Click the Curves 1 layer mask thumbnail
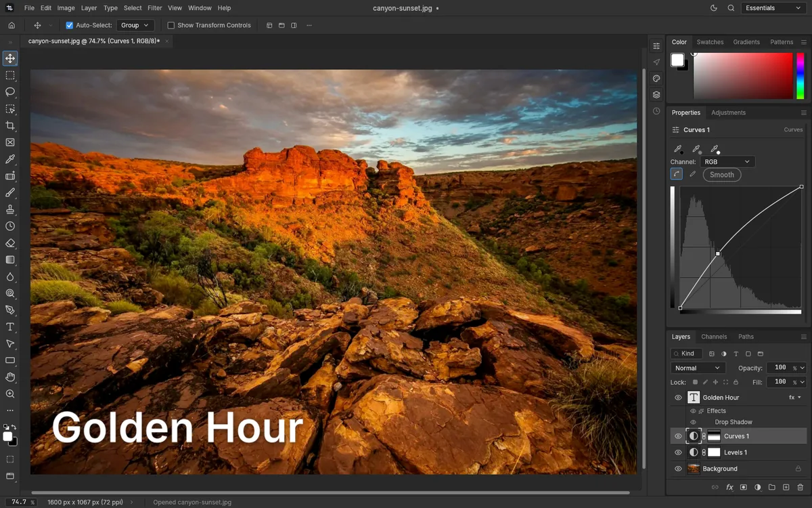The image size is (812, 508). point(714,436)
